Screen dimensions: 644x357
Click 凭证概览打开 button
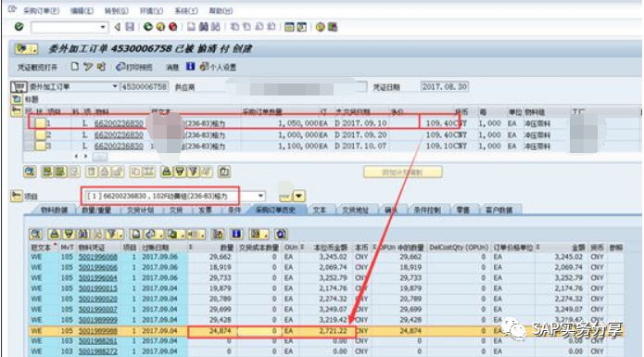click(x=37, y=67)
